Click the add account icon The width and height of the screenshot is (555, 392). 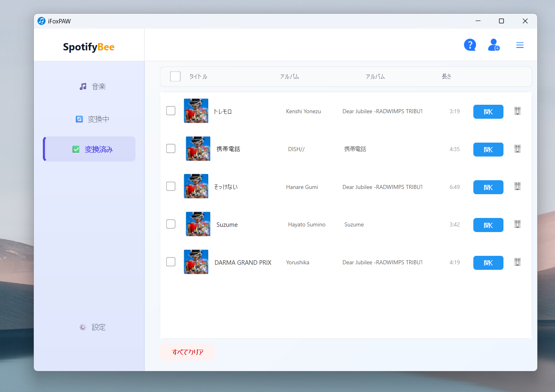click(494, 45)
